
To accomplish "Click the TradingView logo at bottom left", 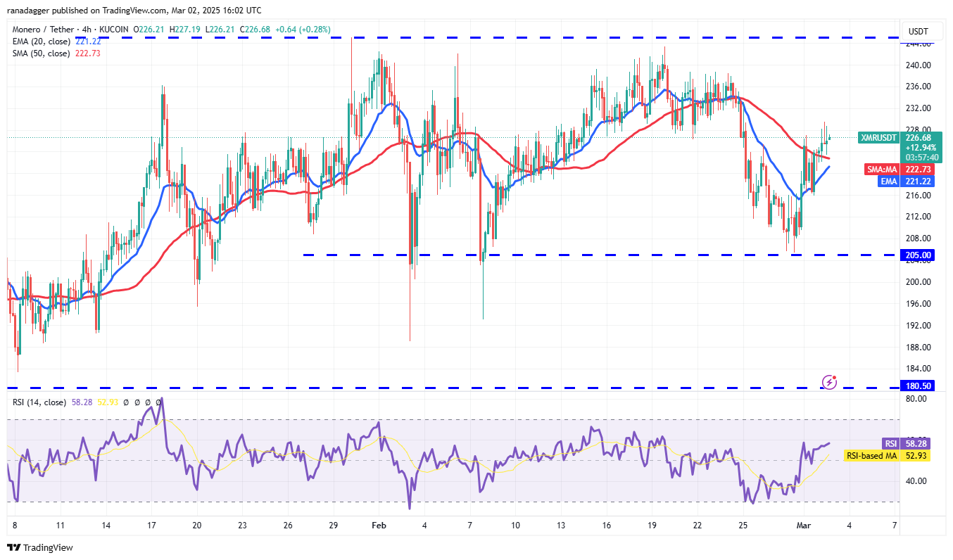I will point(40,547).
